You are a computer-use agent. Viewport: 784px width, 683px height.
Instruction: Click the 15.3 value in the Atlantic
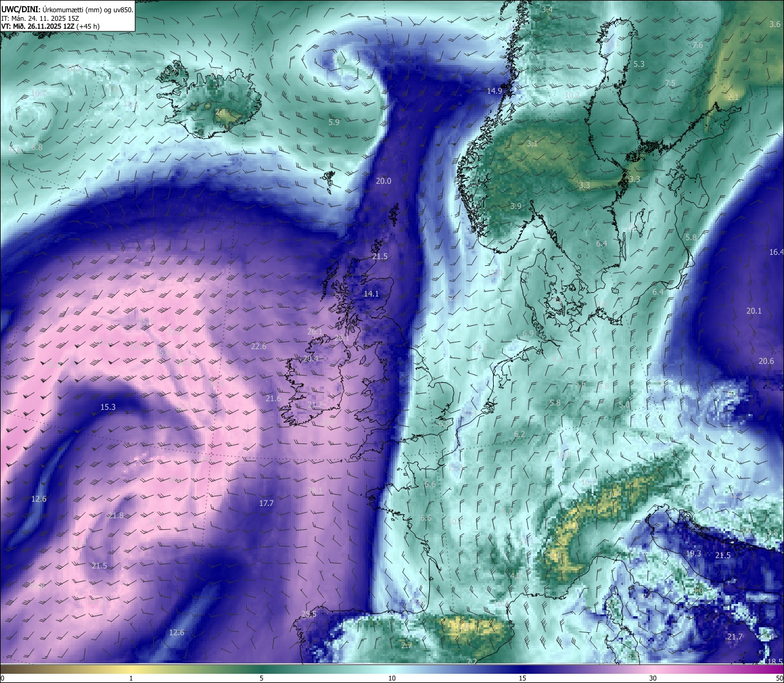pyautogui.click(x=108, y=407)
